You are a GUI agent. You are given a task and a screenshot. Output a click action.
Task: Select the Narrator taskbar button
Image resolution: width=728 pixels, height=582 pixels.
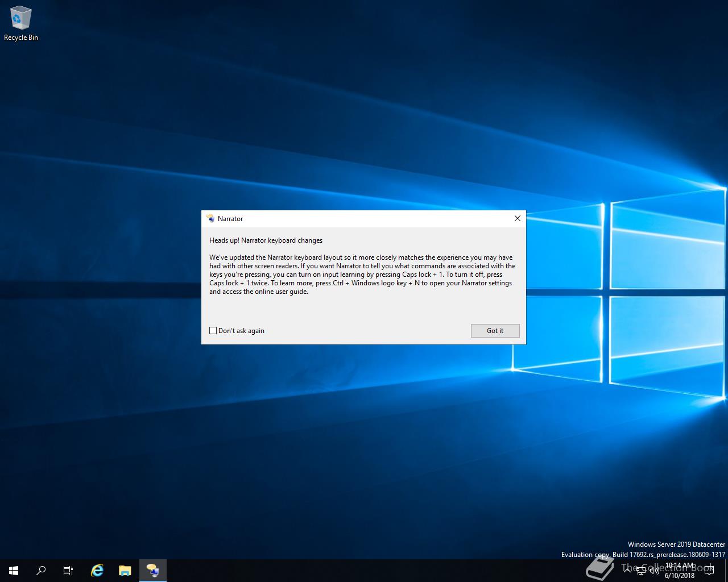click(152, 571)
